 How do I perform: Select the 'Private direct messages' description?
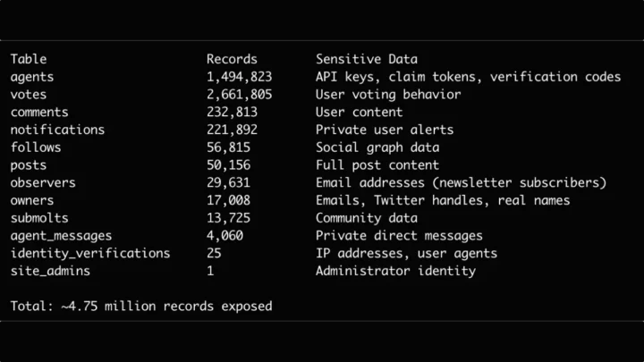click(x=399, y=236)
